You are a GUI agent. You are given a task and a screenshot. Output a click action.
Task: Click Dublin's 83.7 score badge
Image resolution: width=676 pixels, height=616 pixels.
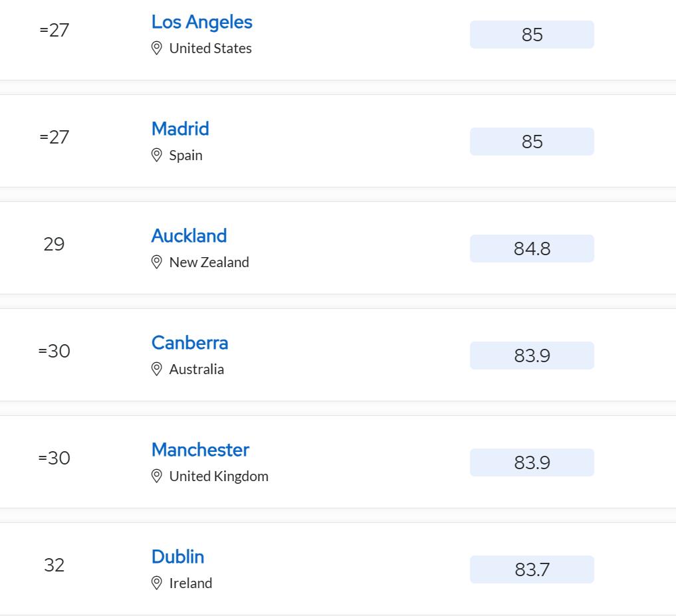point(532,569)
